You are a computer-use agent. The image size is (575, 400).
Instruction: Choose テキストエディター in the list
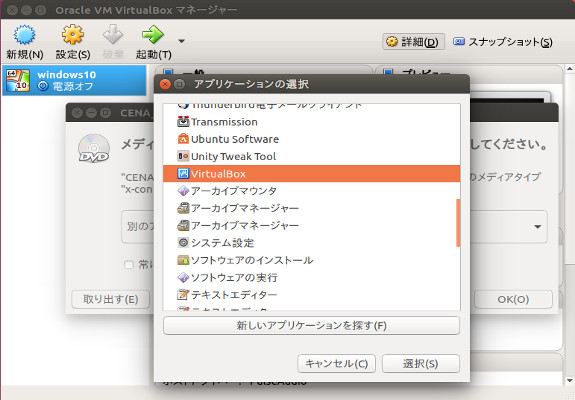point(311,294)
